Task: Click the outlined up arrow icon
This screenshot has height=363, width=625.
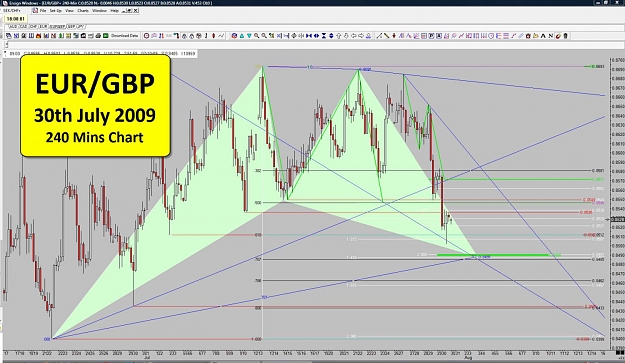Action: tap(338, 36)
